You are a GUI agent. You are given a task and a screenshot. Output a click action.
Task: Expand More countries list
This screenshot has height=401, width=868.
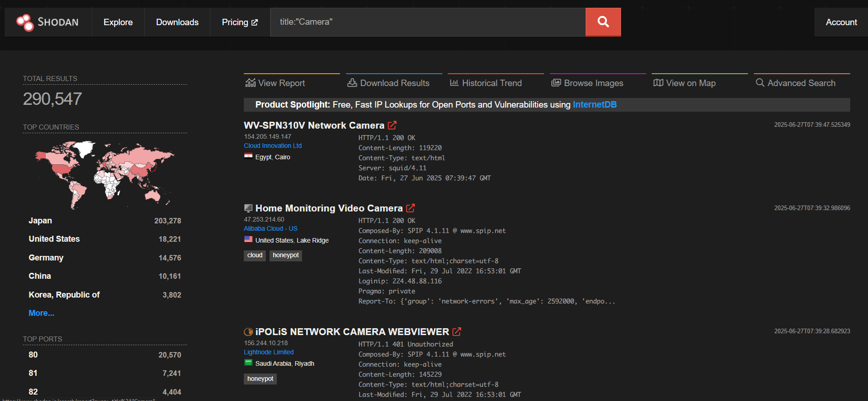41,313
